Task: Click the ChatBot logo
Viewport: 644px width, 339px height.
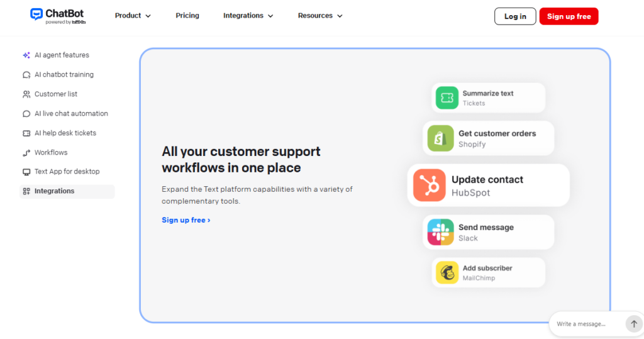Action: click(57, 16)
